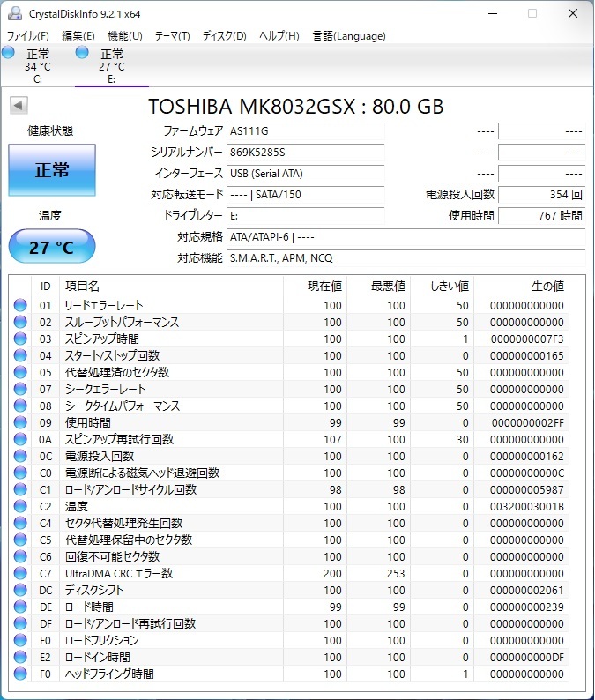595x700 pixels.
Task: Open the ヘルプ(H) menu
Action: [279, 36]
